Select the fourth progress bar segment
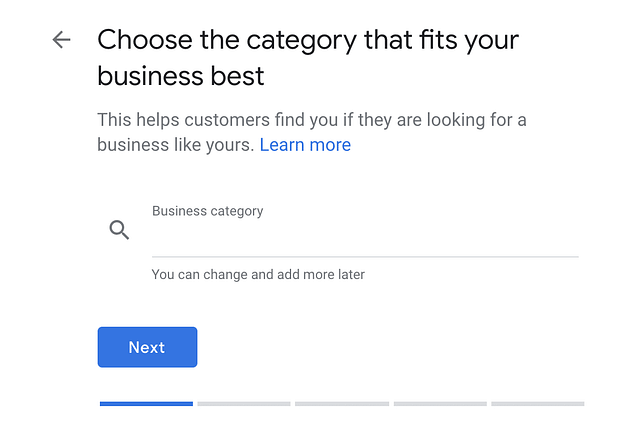640x431 pixels. tap(440, 404)
